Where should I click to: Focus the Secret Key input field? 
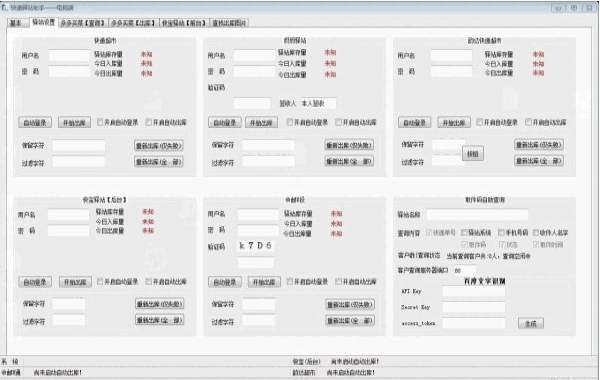click(474, 307)
